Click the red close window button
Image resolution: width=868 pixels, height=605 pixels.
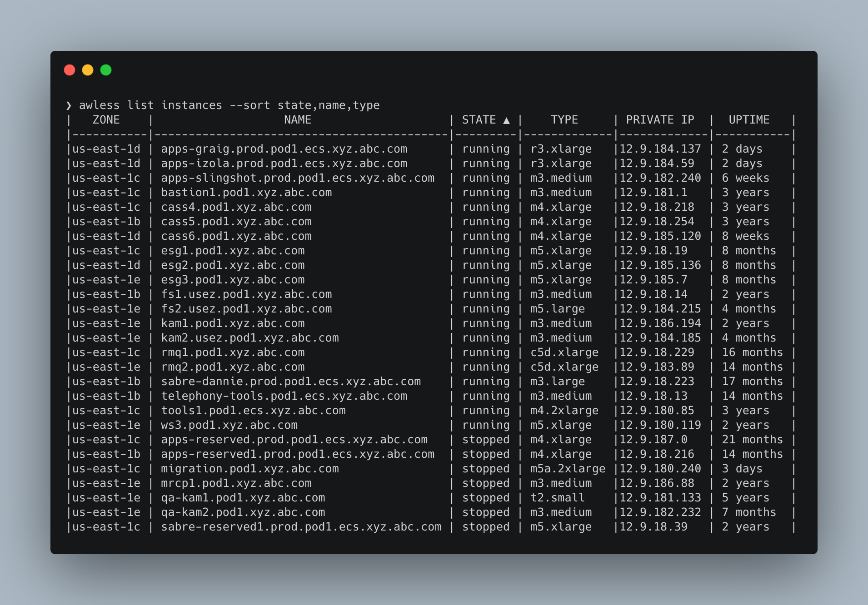coord(70,70)
